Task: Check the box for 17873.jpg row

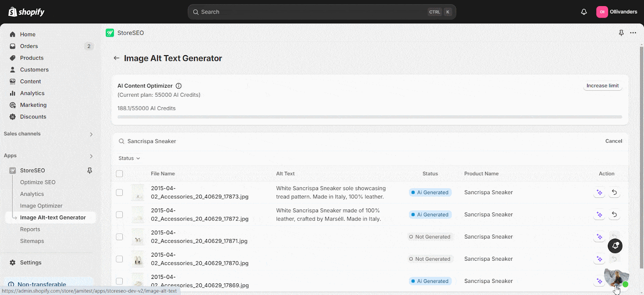Action: click(x=120, y=193)
